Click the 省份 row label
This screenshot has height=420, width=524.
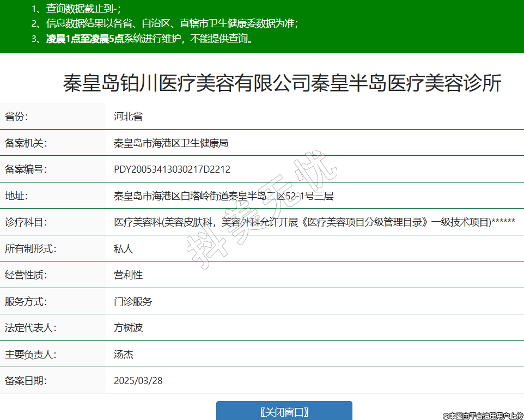(x=16, y=117)
